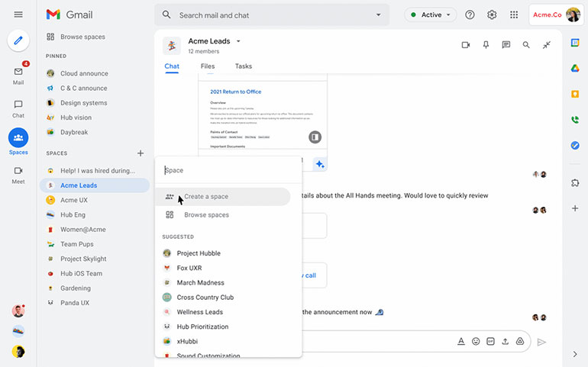
Task: Open the emoji picker in composer
Action: 476,341
